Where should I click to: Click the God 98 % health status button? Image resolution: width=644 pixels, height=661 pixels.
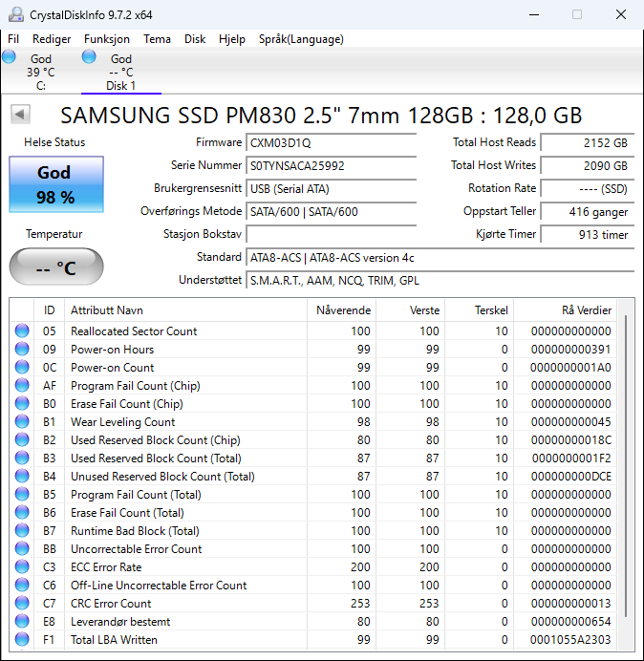coord(56,184)
